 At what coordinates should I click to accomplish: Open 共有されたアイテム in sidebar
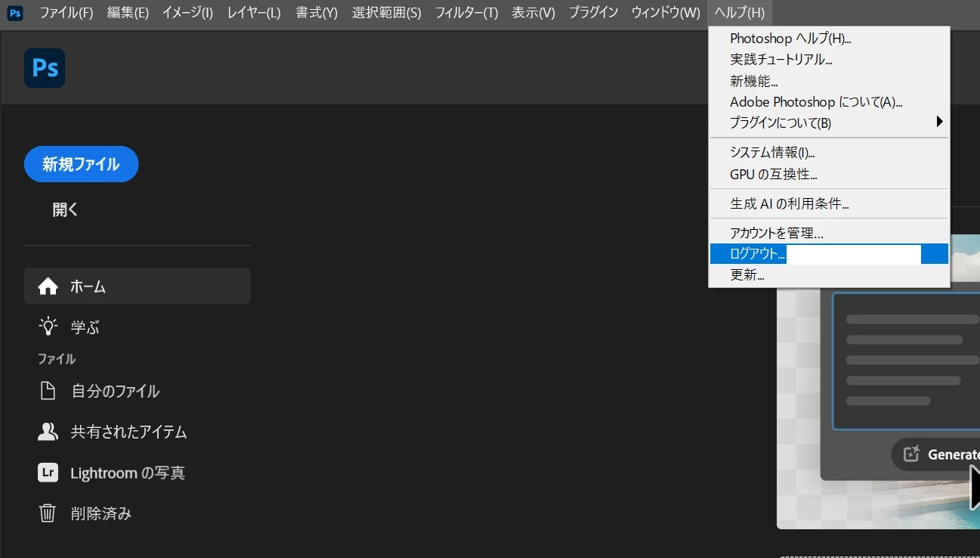click(x=138, y=432)
